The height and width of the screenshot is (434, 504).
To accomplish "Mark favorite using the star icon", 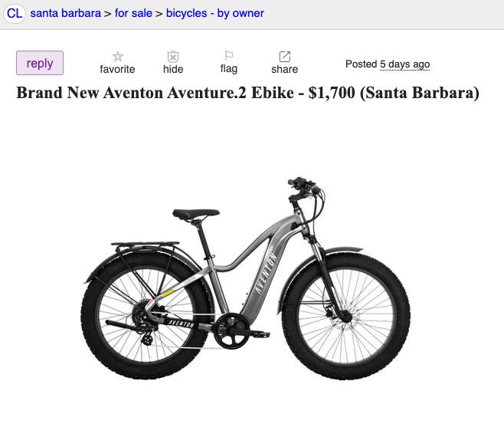I will [118, 56].
